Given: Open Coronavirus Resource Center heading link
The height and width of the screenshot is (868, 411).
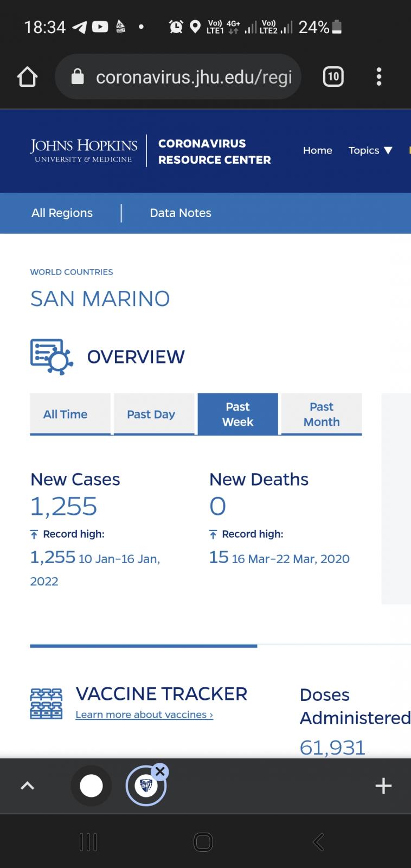Looking at the screenshot, I should pyautogui.click(x=214, y=151).
